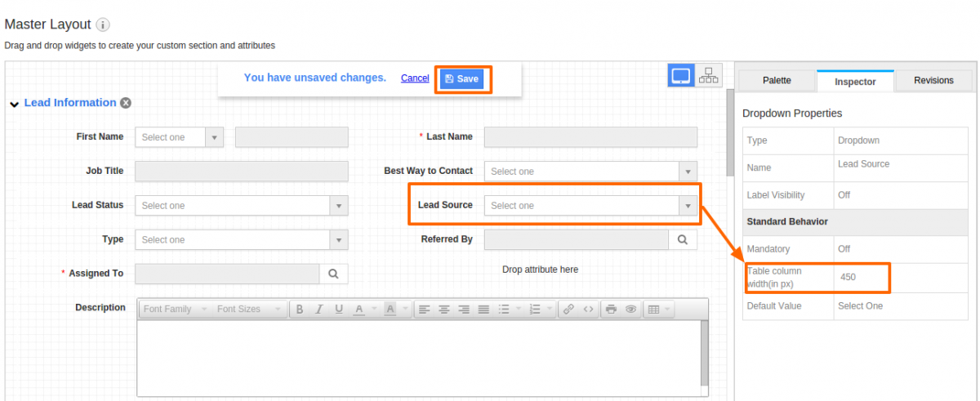Switch to hierarchy layout view icon
This screenshot has width=980, height=401.
(x=709, y=77)
